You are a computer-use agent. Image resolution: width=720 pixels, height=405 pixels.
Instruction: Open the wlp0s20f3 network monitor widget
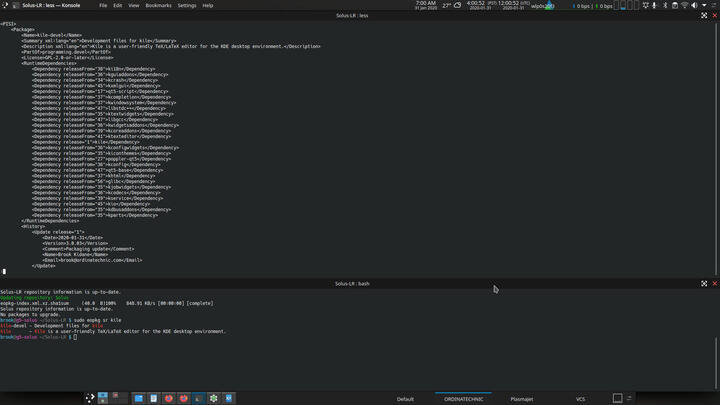tap(543, 6)
